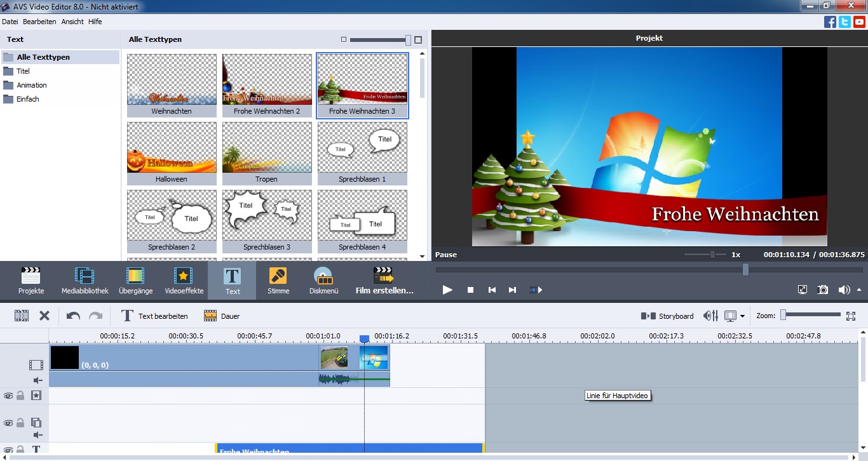The image size is (868, 461).
Task: Adjust the timeline Zoom slider
Action: tap(812, 315)
